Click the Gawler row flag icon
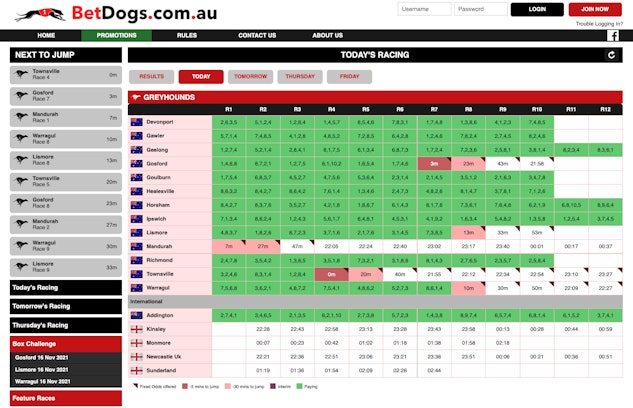 [x=136, y=136]
